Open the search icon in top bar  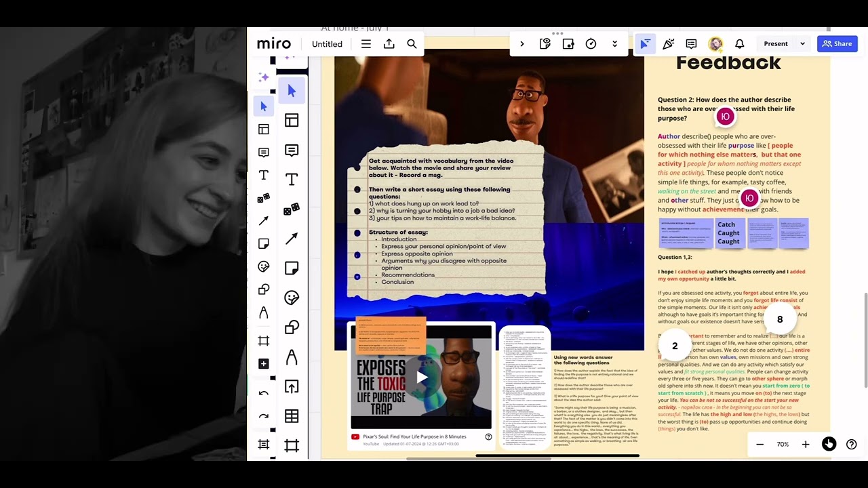point(412,44)
